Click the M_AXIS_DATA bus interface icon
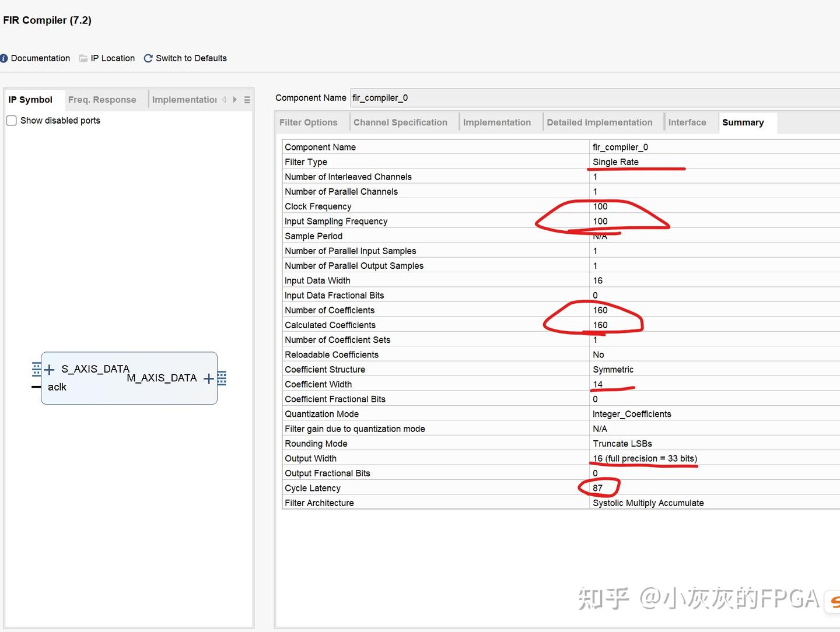The width and height of the screenshot is (840, 632). (221, 378)
